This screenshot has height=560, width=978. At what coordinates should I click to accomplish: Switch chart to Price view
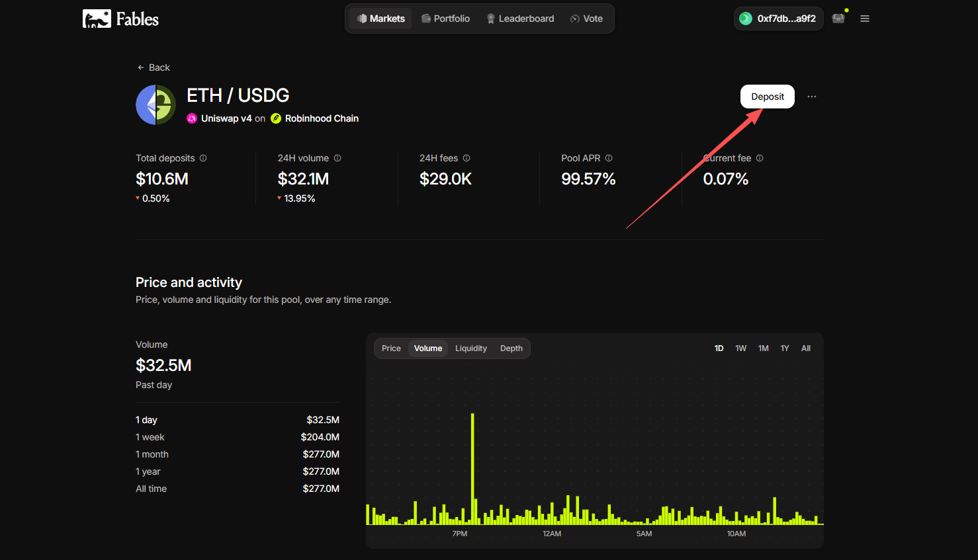[x=391, y=348]
